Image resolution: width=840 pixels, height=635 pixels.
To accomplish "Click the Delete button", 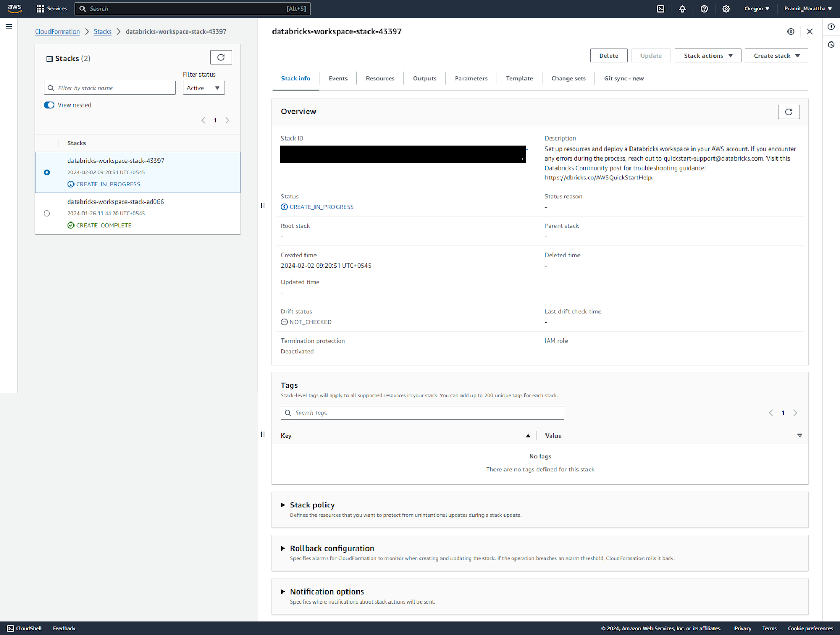I will coord(608,55).
